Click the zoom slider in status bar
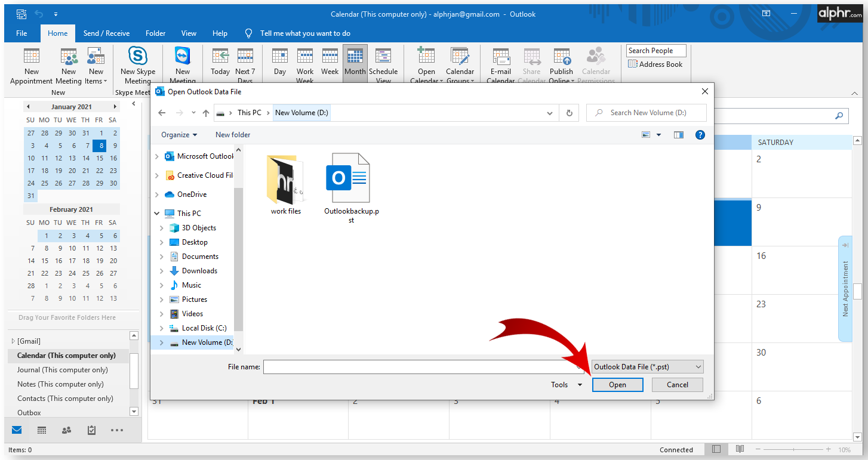The image size is (868, 460). 793,449
